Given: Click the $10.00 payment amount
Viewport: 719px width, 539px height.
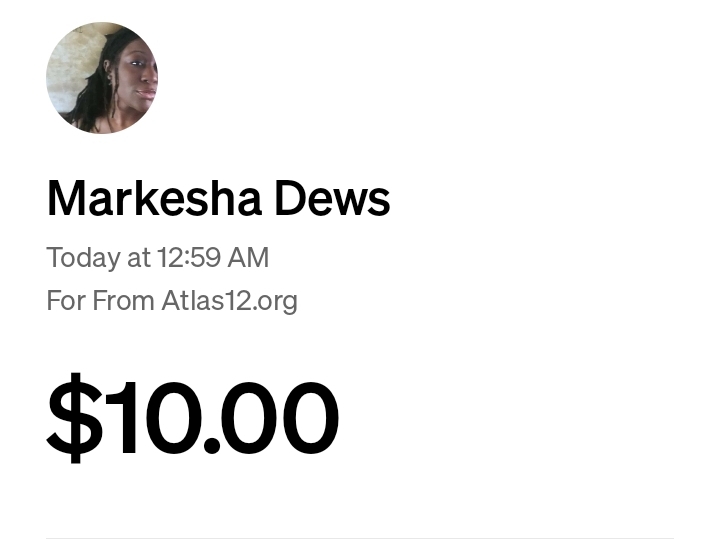Looking at the screenshot, I should pos(193,417).
